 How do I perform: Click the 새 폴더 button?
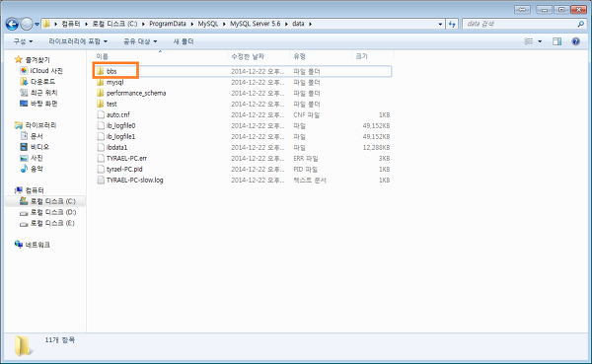point(184,41)
